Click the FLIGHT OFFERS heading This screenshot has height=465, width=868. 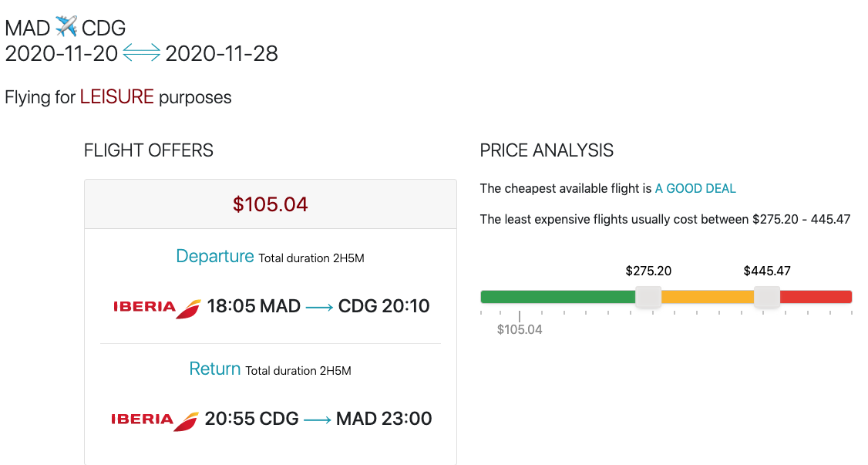(x=149, y=150)
